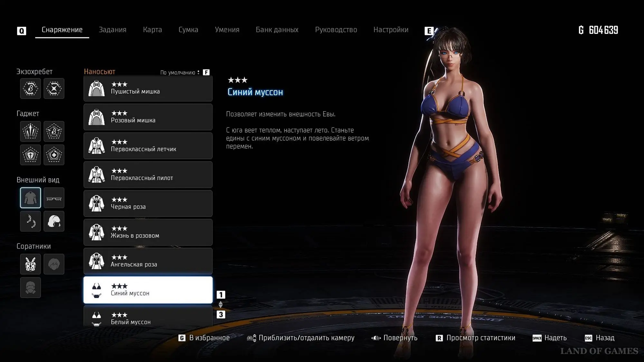Open the Gadget slot with spear emblem
644x362 pixels.
pos(31,131)
